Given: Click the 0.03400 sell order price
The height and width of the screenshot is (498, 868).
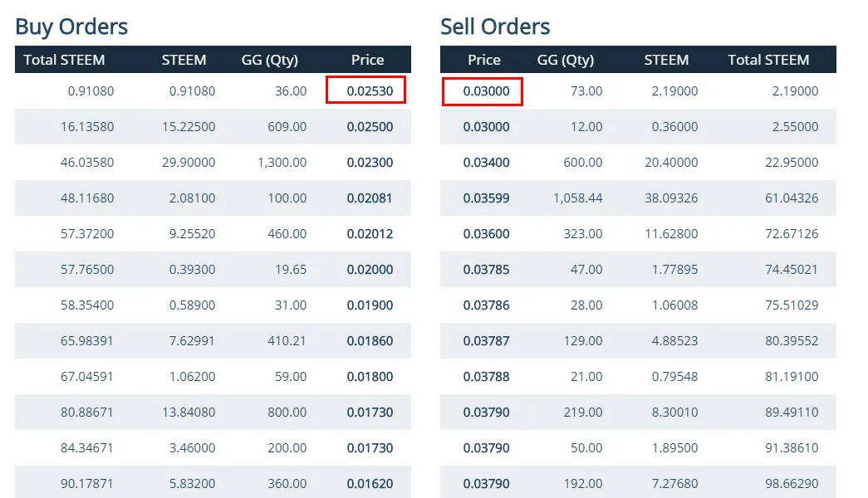Looking at the screenshot, I should click(487, 163).
